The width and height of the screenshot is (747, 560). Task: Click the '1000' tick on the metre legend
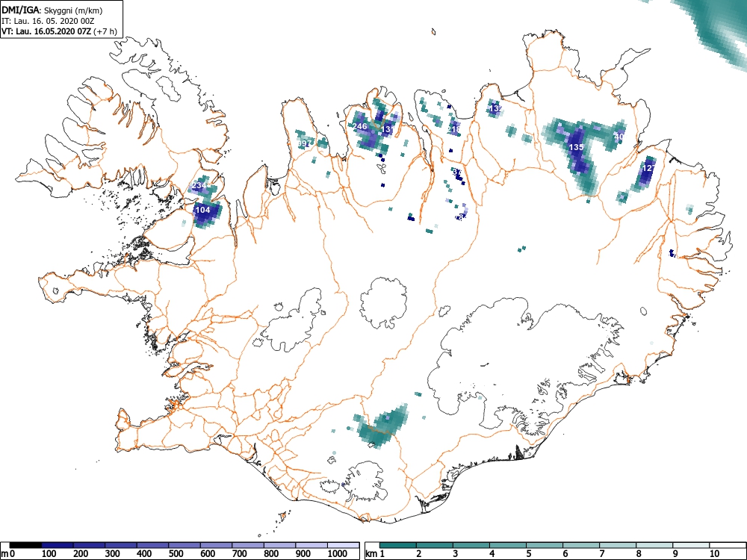click(338, 554)
